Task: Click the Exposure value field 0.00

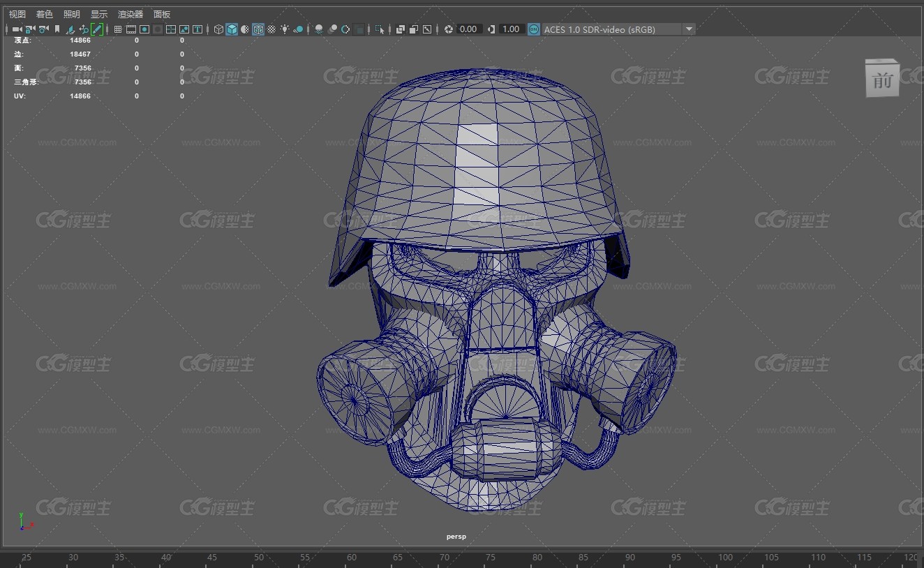Action: (x=469, y=29)
